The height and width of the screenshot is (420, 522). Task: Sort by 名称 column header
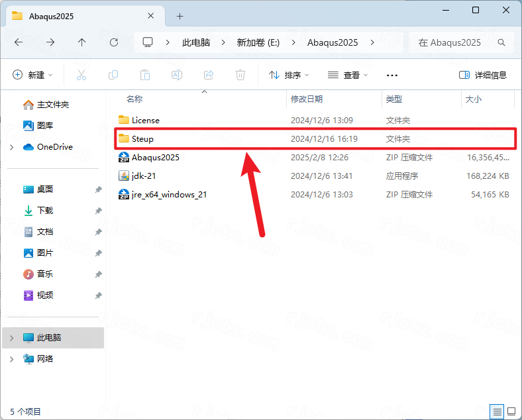tap(134, 99)
